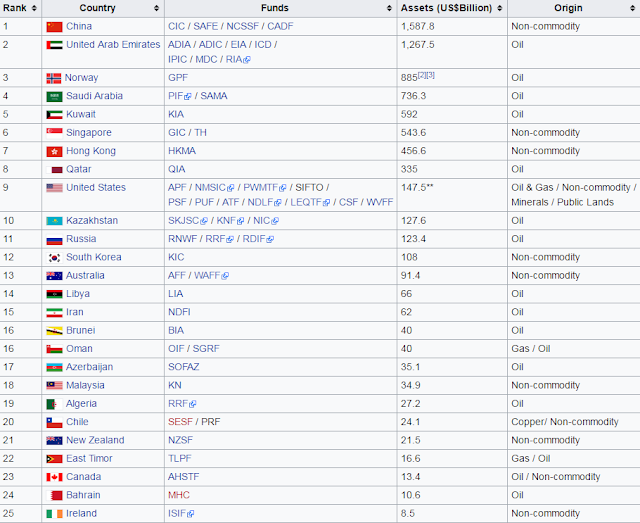Follow the HKMA fund link
Image resolution: width=640 pixels, height=523 pixels.
pyautogui.click(x=182, y=151)
